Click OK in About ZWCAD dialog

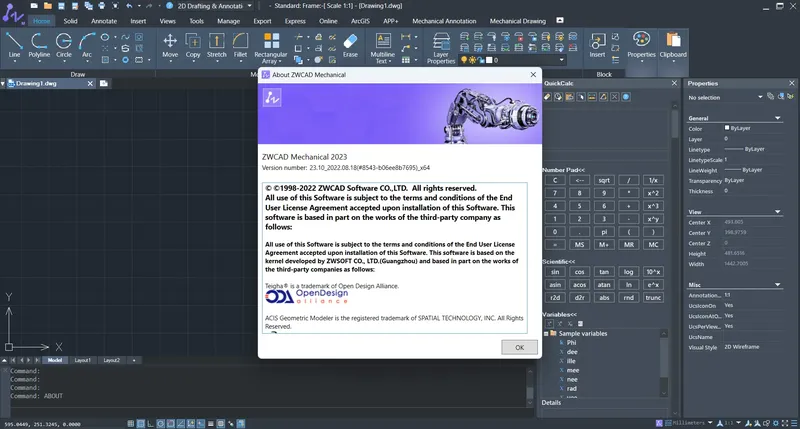519,347
